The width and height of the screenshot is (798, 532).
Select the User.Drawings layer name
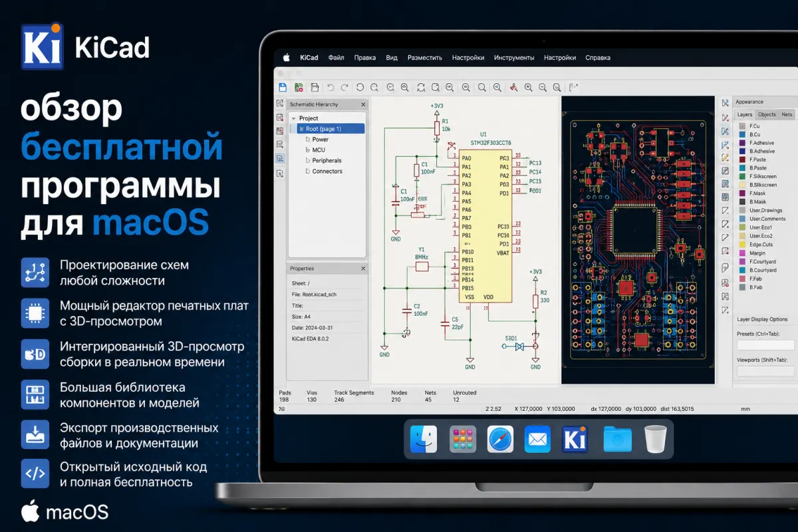766,211
